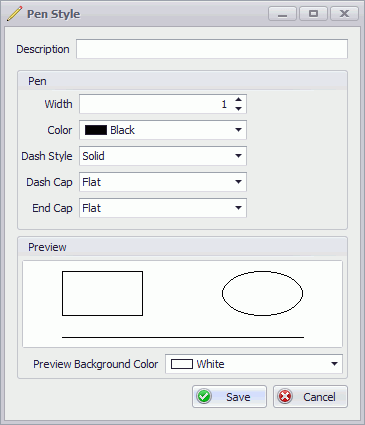Open the Color dropdown arrow
The width and height of the screenshot is (365, 425).
click(x=238, y=130)
